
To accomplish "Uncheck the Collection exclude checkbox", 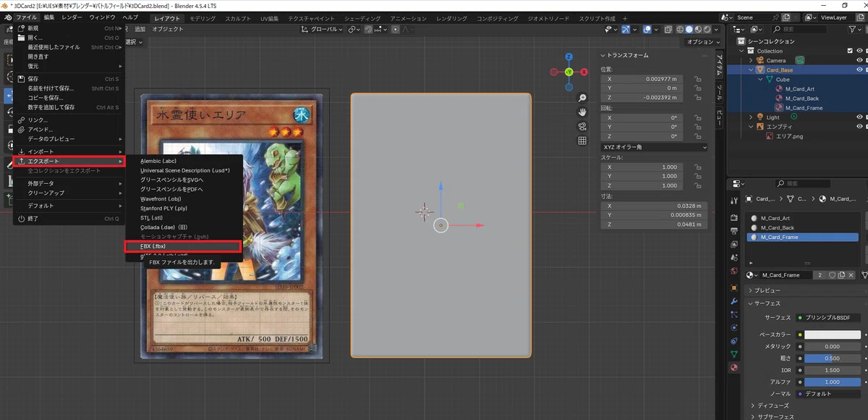I will point(850,51).
